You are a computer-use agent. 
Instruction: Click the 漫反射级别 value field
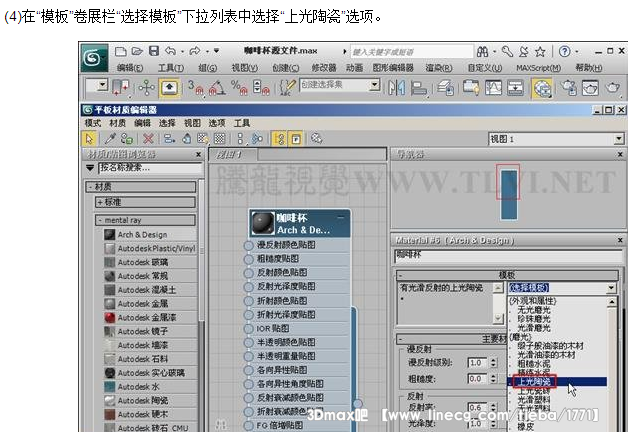[478, 363]
